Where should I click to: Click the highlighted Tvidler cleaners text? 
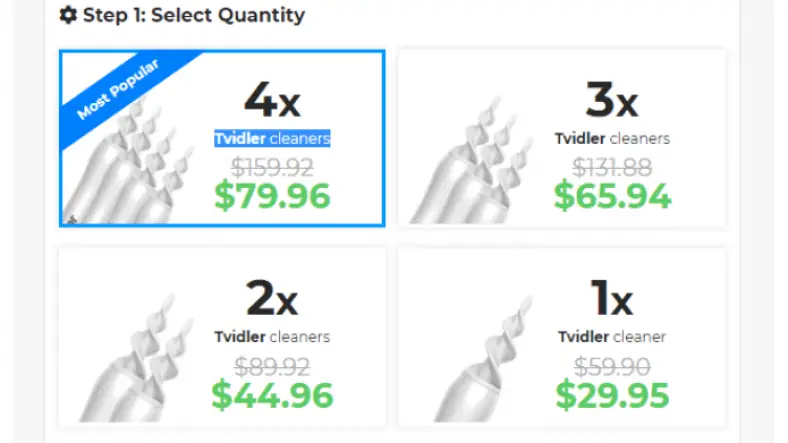(272, 138)
